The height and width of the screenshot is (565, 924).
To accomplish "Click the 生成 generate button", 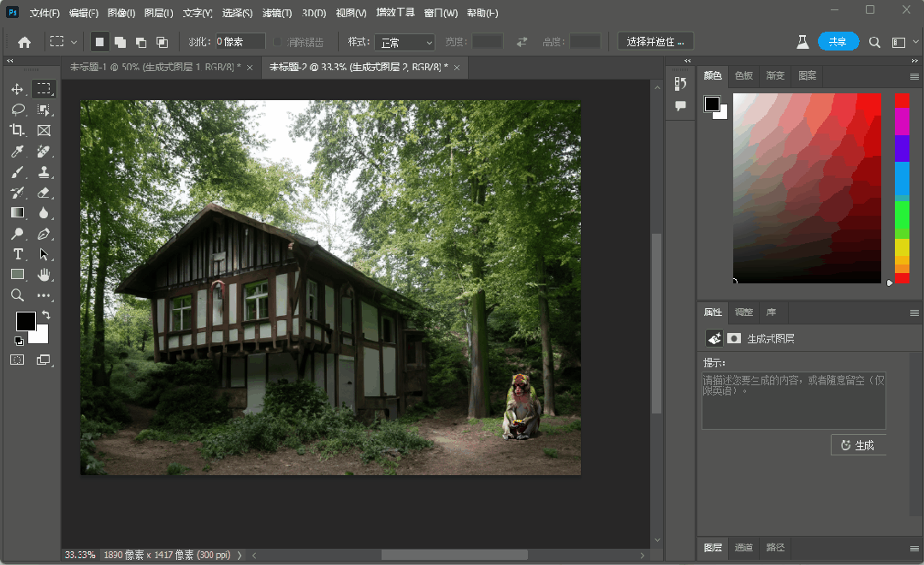I will (x=858, y=445).
